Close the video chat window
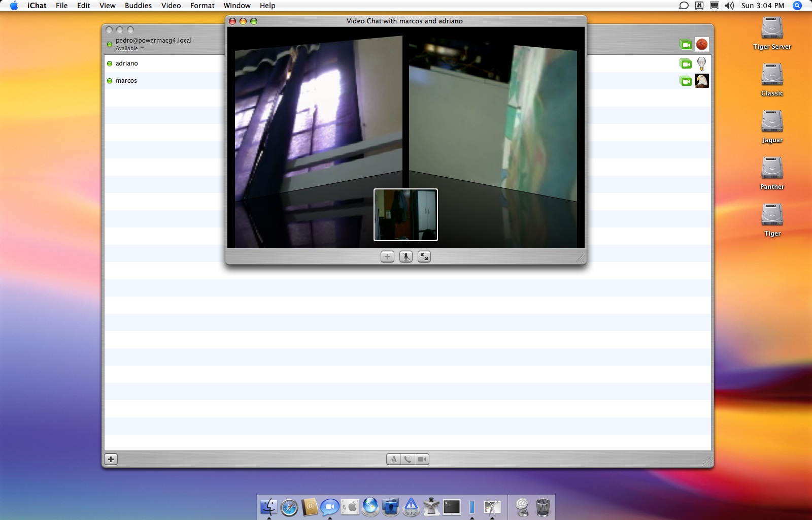Screen dimensions: 812x520 coord(232,21)
